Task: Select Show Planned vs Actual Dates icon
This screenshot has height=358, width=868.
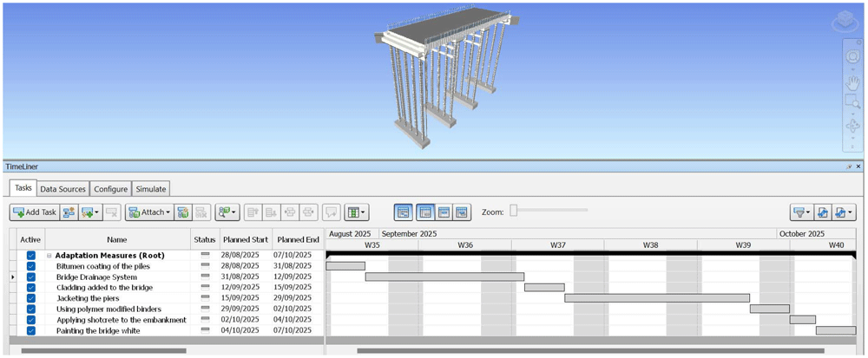Action: click(x=463, y=212)
